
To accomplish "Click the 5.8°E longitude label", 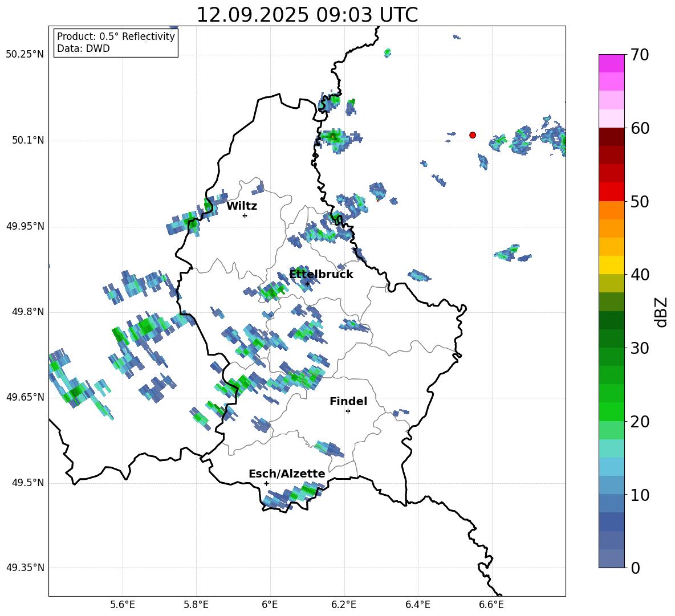I will click(x=196, y=605).
